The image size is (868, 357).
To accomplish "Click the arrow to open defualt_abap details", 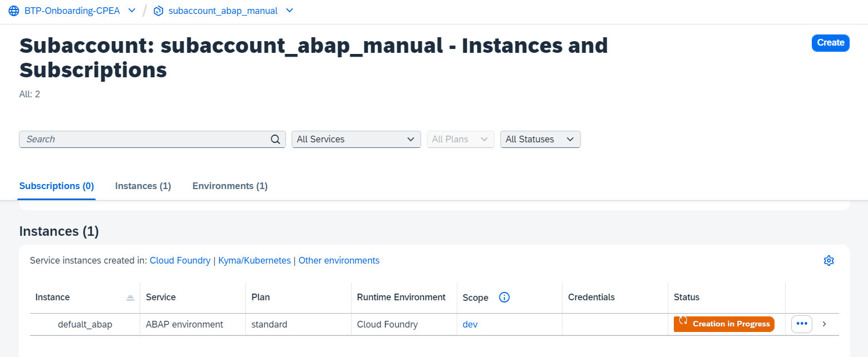I will [x=824, y=324].
